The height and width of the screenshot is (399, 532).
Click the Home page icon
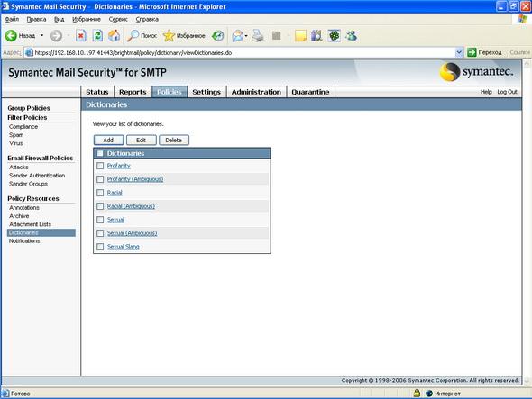114,36
